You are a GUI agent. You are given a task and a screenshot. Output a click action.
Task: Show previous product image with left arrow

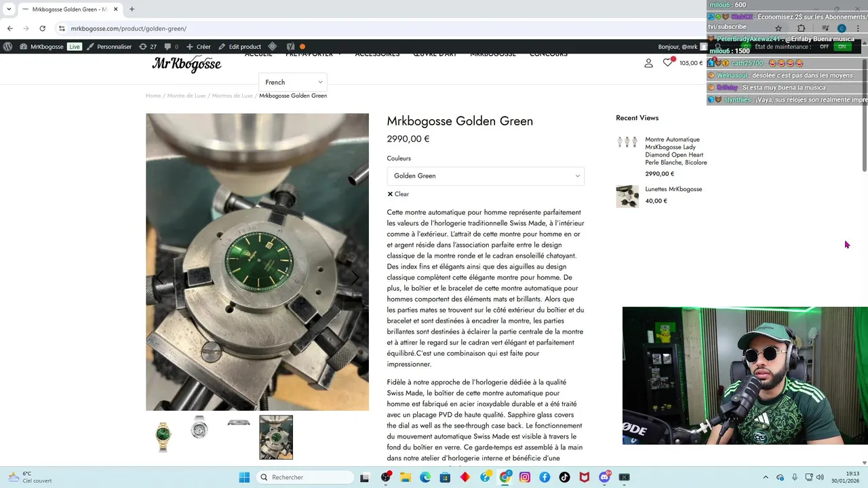click(160, 278)
